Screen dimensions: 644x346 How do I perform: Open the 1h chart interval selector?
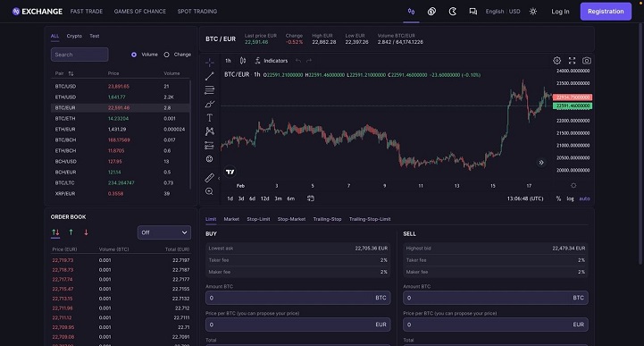228,61
